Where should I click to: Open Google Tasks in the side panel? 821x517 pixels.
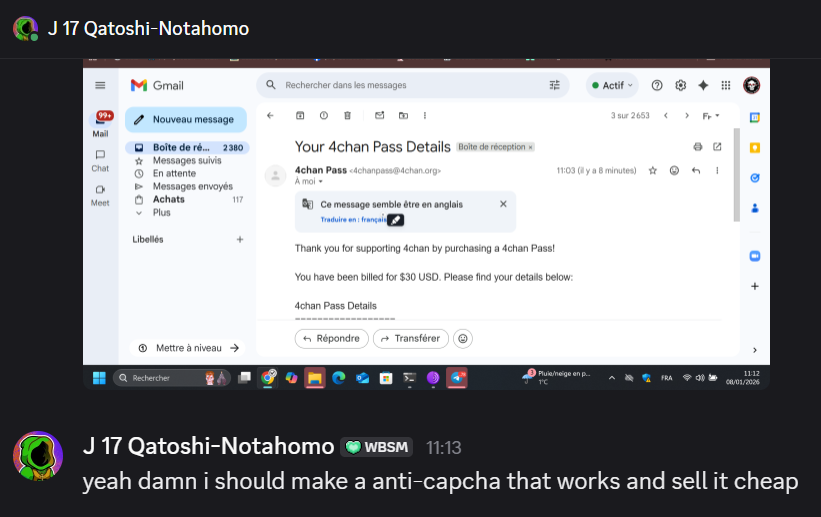tap(755, 178)
